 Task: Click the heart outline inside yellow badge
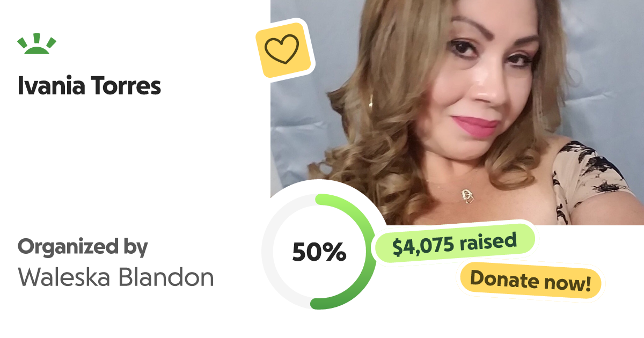click(x=282, y=49)
